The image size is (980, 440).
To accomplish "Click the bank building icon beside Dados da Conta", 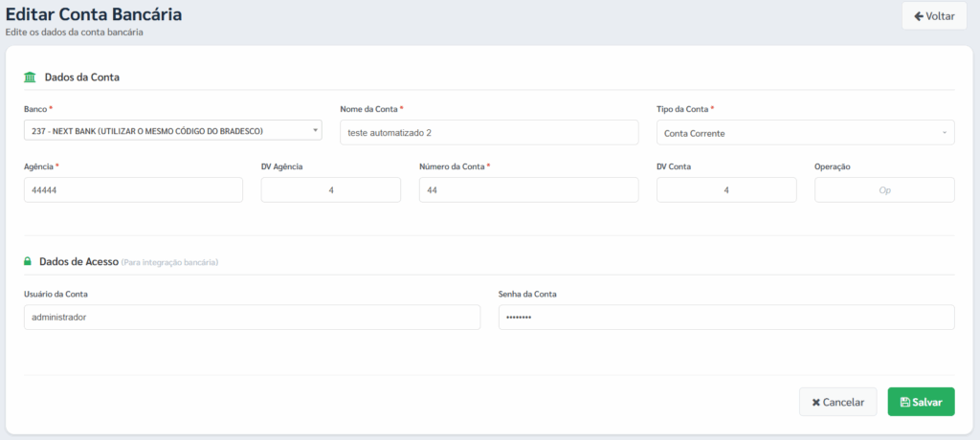I will point(31,77).
